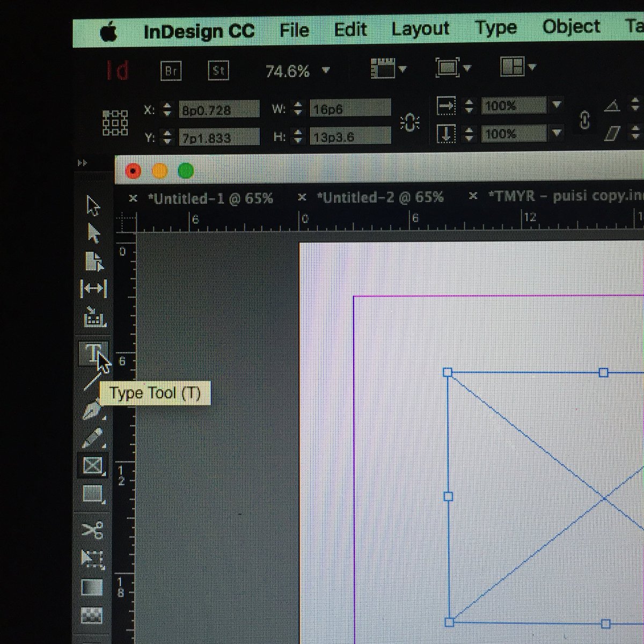The width and height of the screenshot is (644, 644).
Task: Click the Scale Y percentage icon
Action: [445, 134]
